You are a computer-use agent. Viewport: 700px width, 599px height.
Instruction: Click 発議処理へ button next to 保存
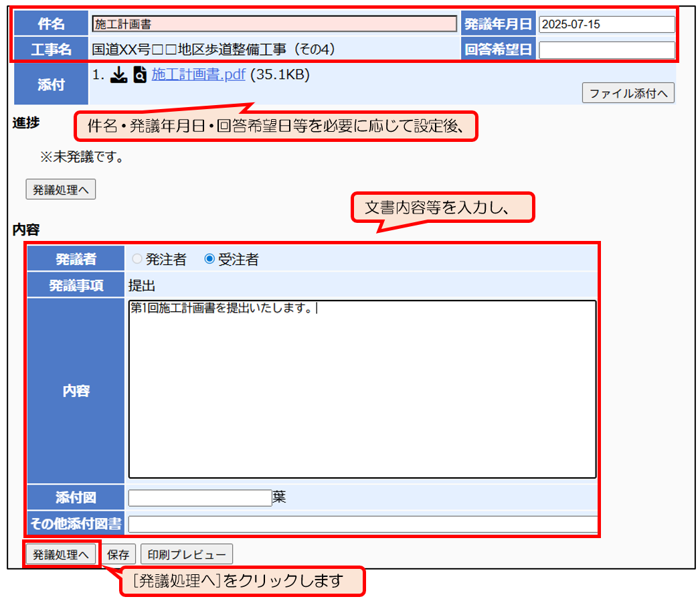pos(60,554)
